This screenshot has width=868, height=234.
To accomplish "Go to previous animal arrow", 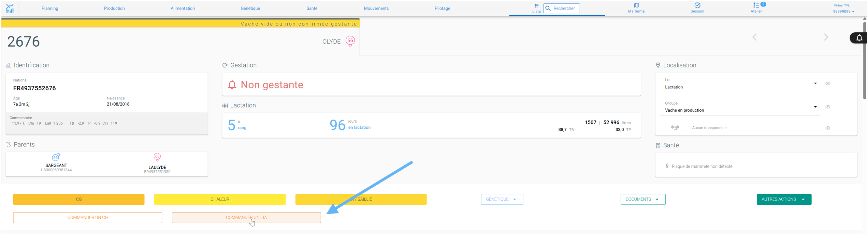I will [755, 37].
